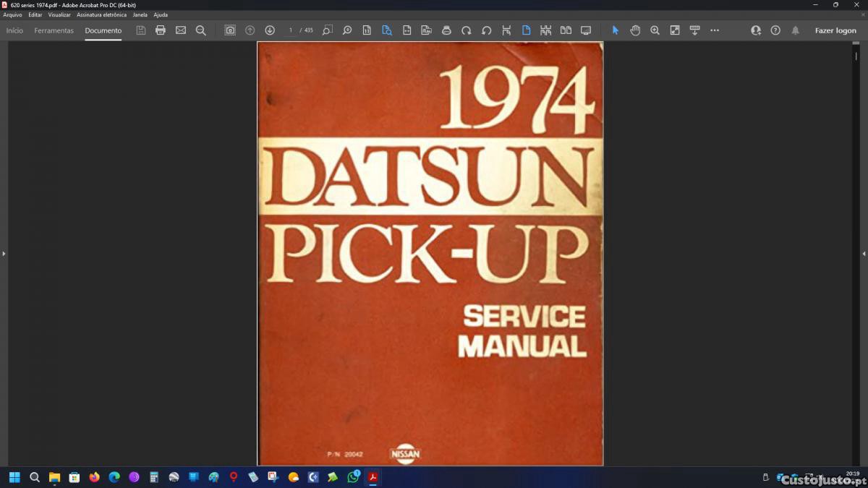
Task: Switch to the Ferramentas tab
Action: point(54,30)
